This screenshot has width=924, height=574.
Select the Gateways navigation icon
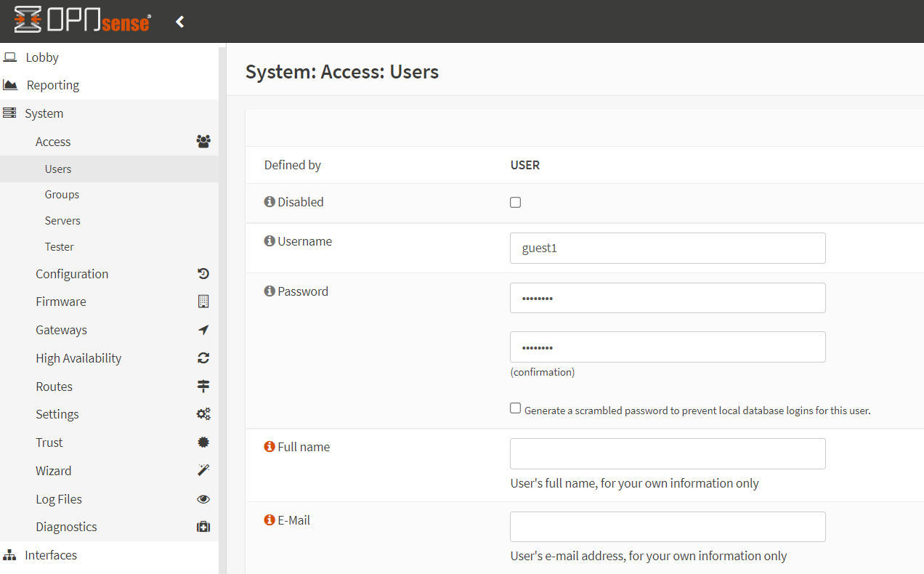tap(203, 329)
